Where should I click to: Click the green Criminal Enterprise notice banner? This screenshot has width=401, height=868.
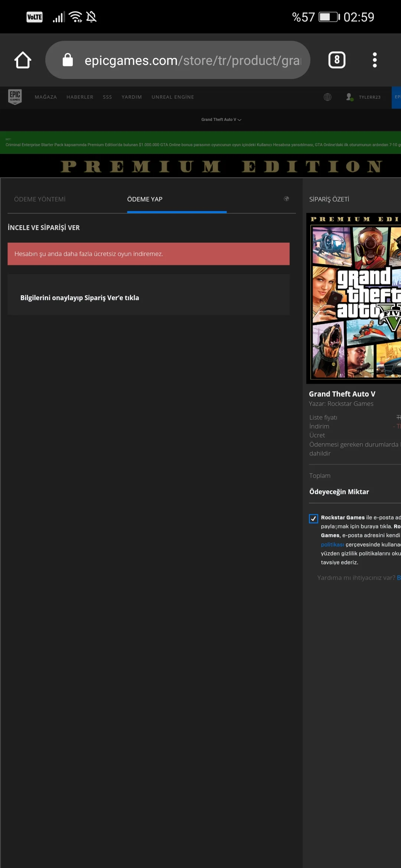click(x=200, y=143)
